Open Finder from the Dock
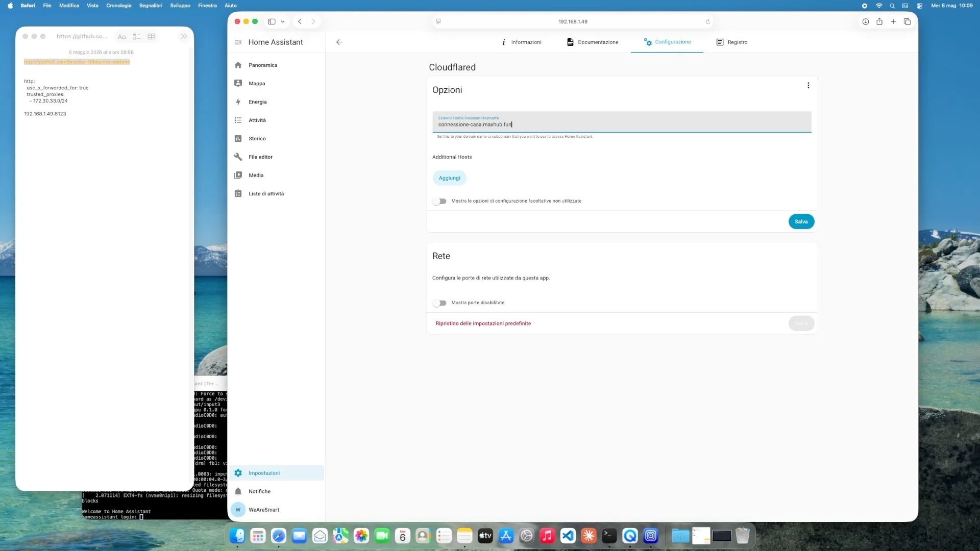This screenshot has height=551, width=980. click(237, 536)
